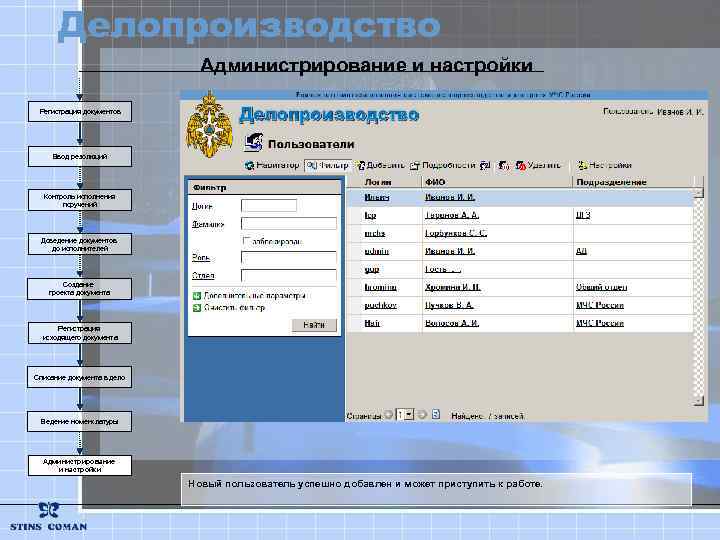Click the Логин input field in the filter
This screenshot has width=720, height=540.
(x=269, y=205)
